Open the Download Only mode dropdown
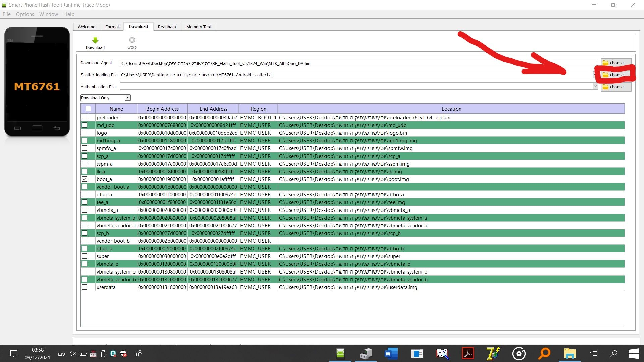This screenshot has height=362, width=644. 127,98
